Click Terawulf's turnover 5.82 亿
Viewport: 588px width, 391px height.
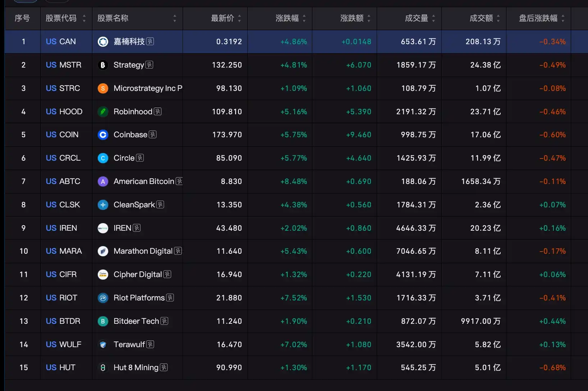(x=488, y=345)
